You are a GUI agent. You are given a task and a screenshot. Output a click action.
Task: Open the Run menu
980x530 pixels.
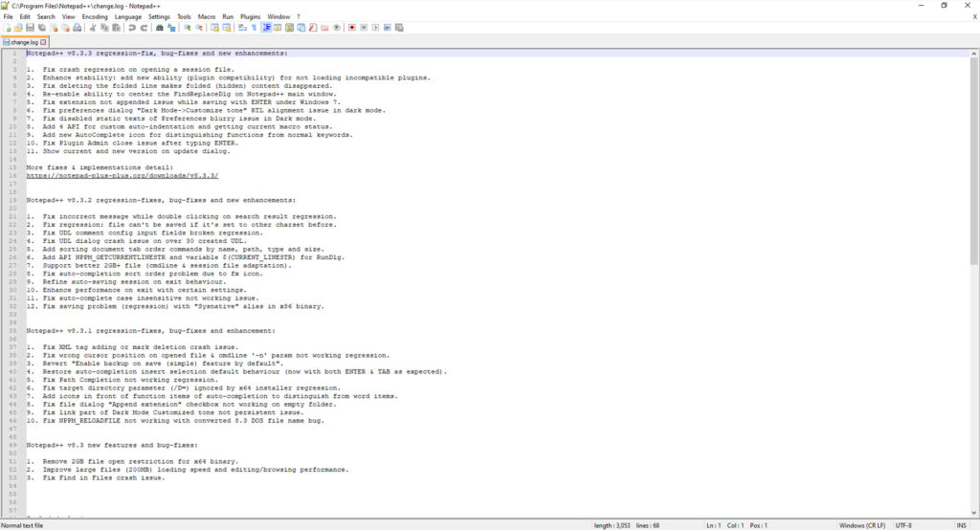coord(228,17)
